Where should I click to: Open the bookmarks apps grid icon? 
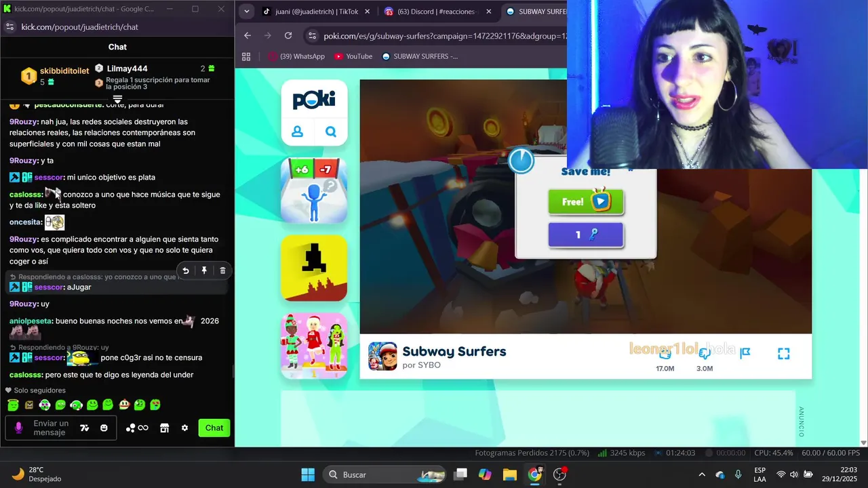pos(246,56)
